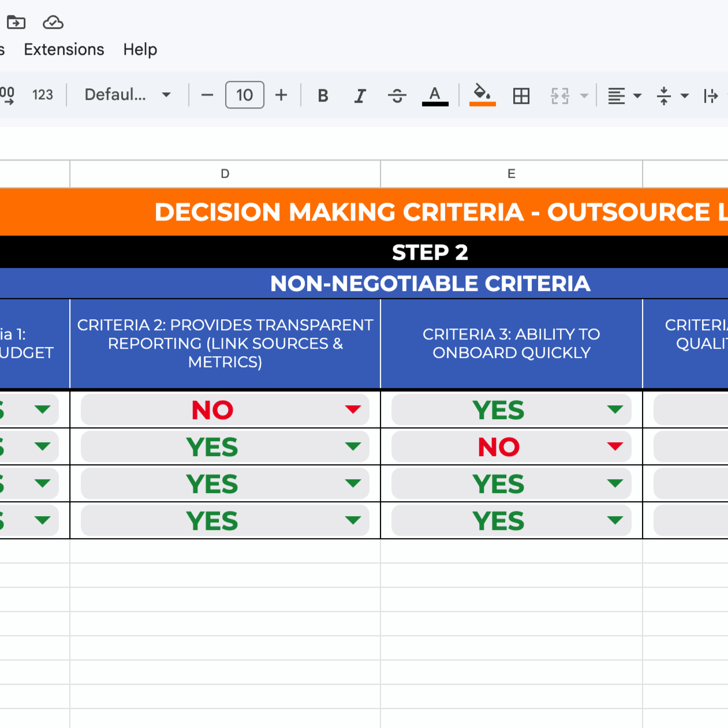Image resolution: width=728 pixels, height=728 pixels.
Task: Toggle strikethrough formatting
Action: tap(397, 95)
